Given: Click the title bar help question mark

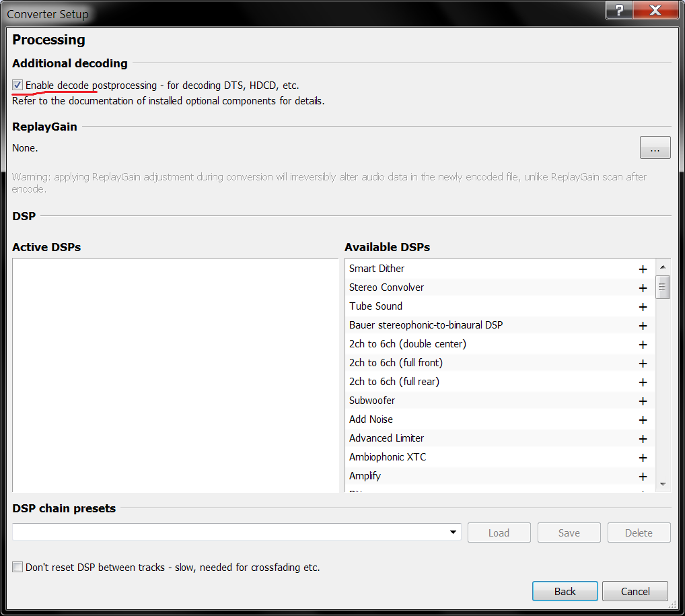Looking at the screenshot, I should pos(619,10).
